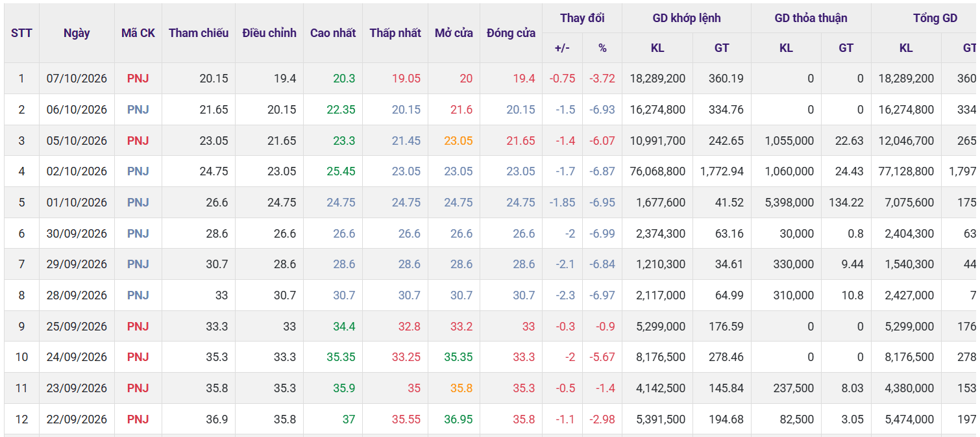
Task: Select the low price 35.55
Action: click(406, 419)
